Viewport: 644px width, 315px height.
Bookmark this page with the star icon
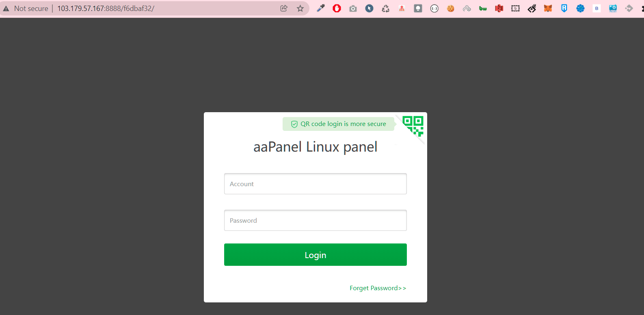[300, 9]
